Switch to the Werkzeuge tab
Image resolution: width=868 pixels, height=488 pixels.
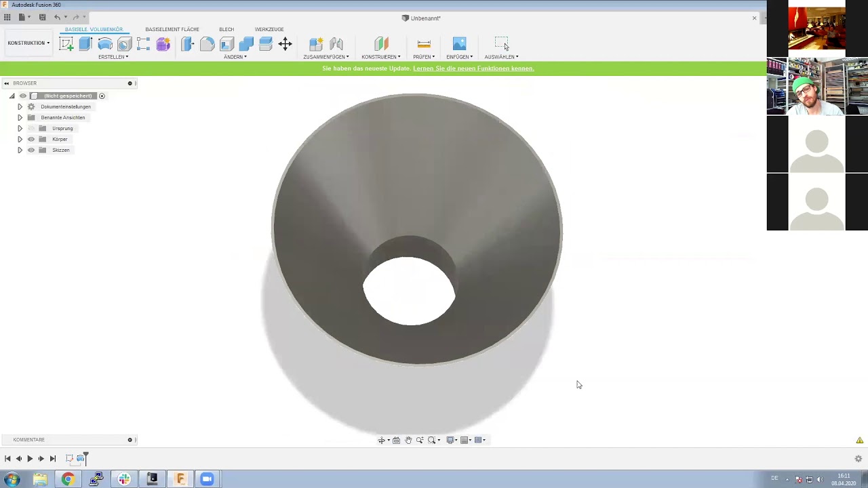(269, 29)
